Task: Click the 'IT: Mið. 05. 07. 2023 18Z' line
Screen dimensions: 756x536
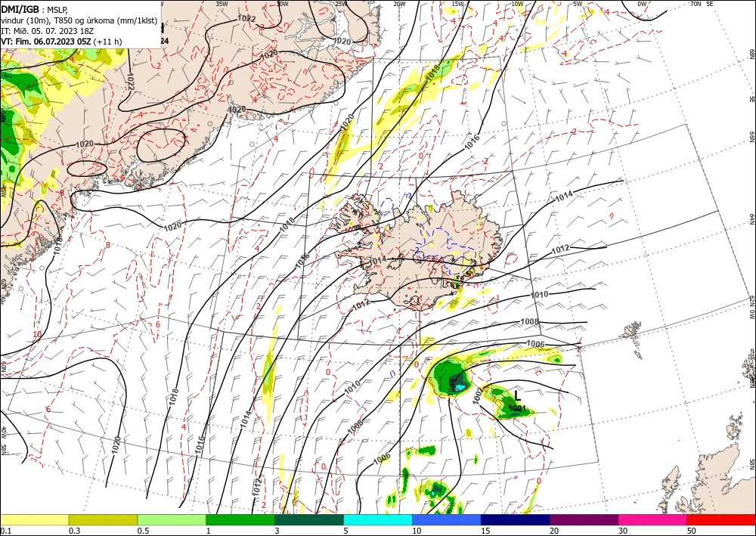Action: tap(47, 31)
